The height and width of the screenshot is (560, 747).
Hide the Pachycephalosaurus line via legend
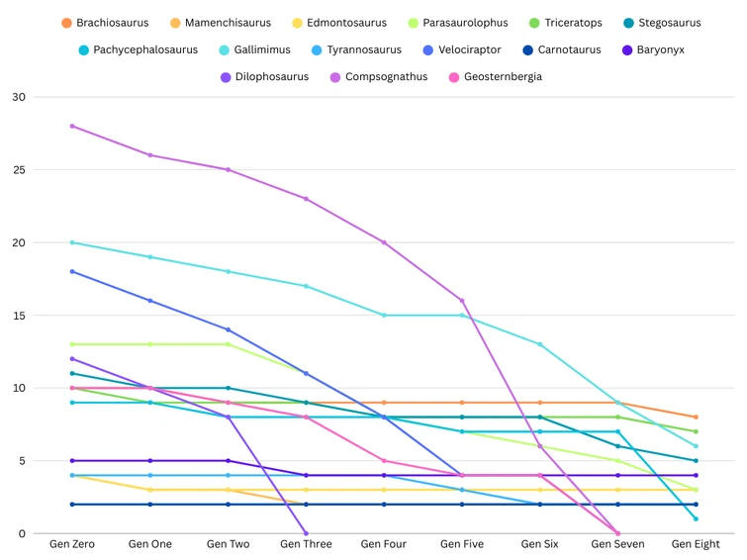coord(145,49)
